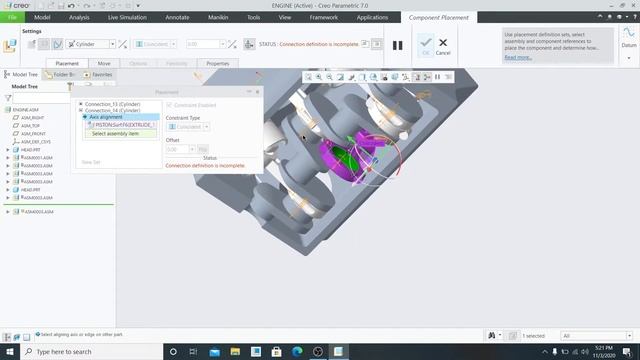Expand the first HEAD.PRT tree node
640x360 pixels.
click(8, 150)
